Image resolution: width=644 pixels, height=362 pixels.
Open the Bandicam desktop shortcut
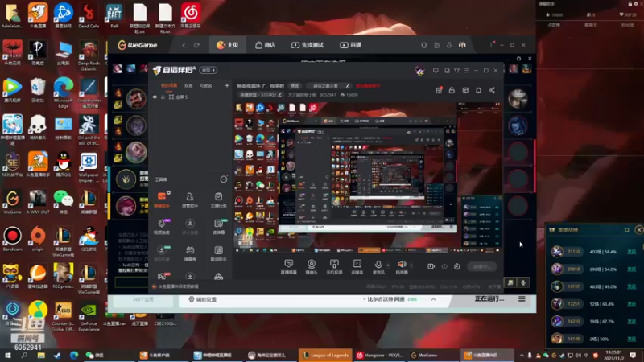coord(12,239)
